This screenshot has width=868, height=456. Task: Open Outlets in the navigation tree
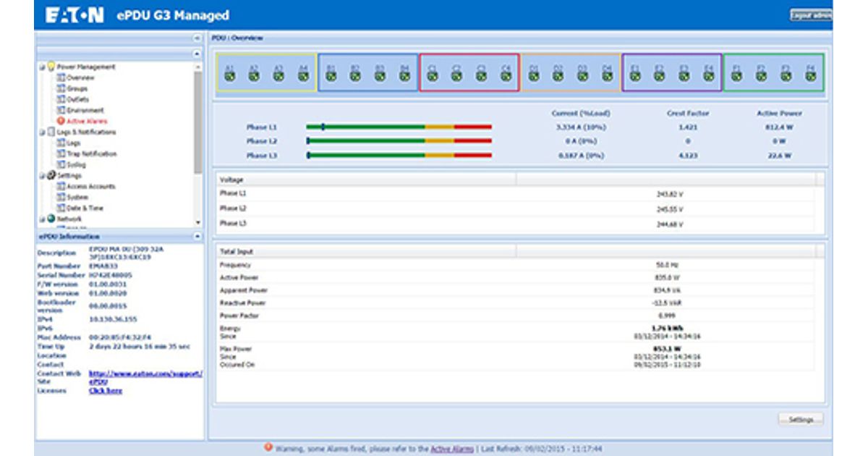coord(77,99)
